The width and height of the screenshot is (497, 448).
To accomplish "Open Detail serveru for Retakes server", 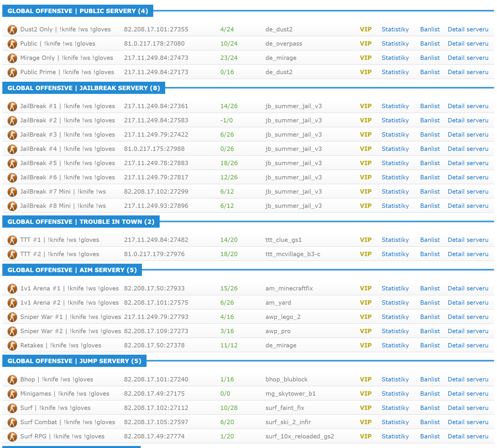I will (468, 345).
